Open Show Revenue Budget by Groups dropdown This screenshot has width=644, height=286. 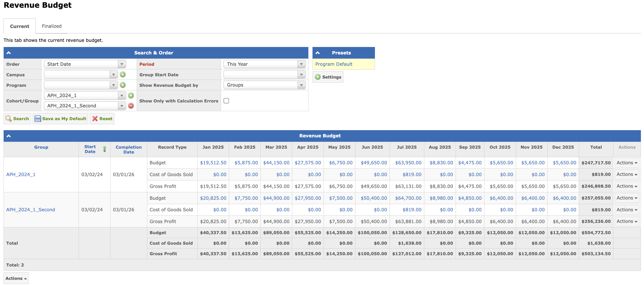264,85
